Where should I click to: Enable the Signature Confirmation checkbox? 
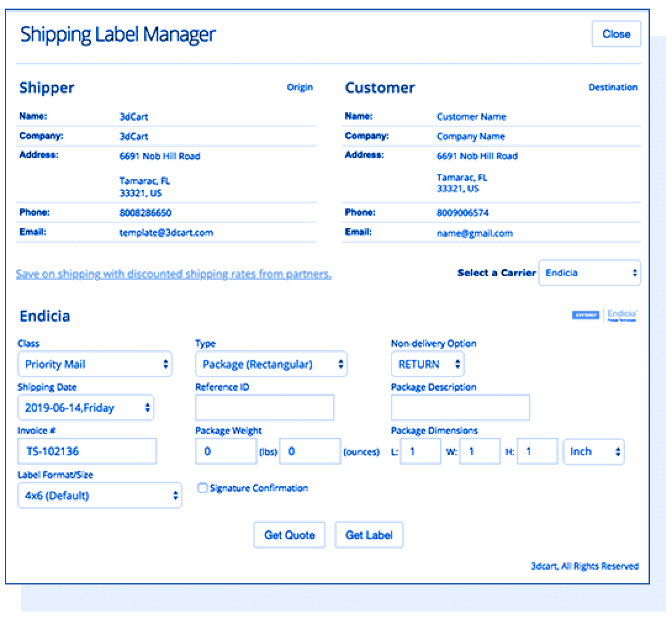pyautogui.click(x=202, y=488)
